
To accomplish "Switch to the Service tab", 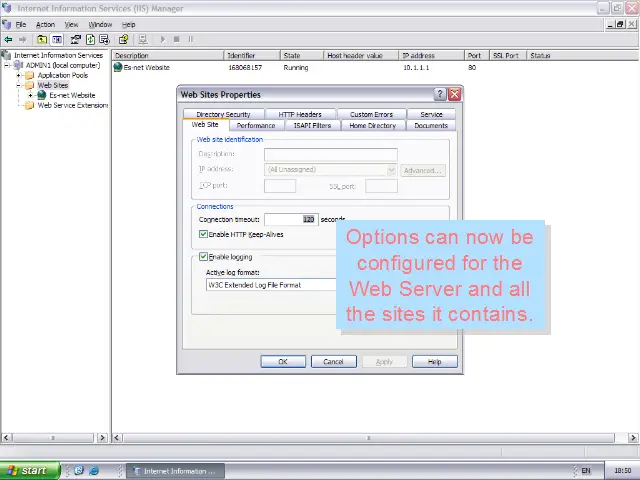I will pos(431,114).
